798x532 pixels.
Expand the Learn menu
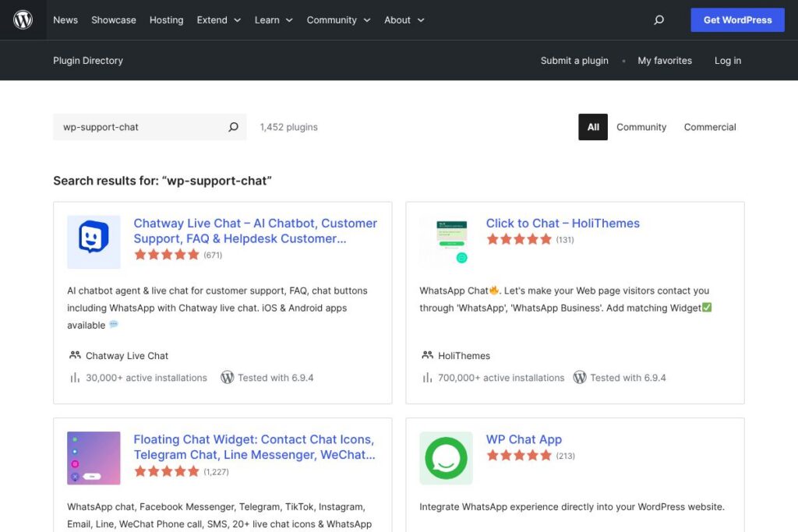(x=274, y=20)
